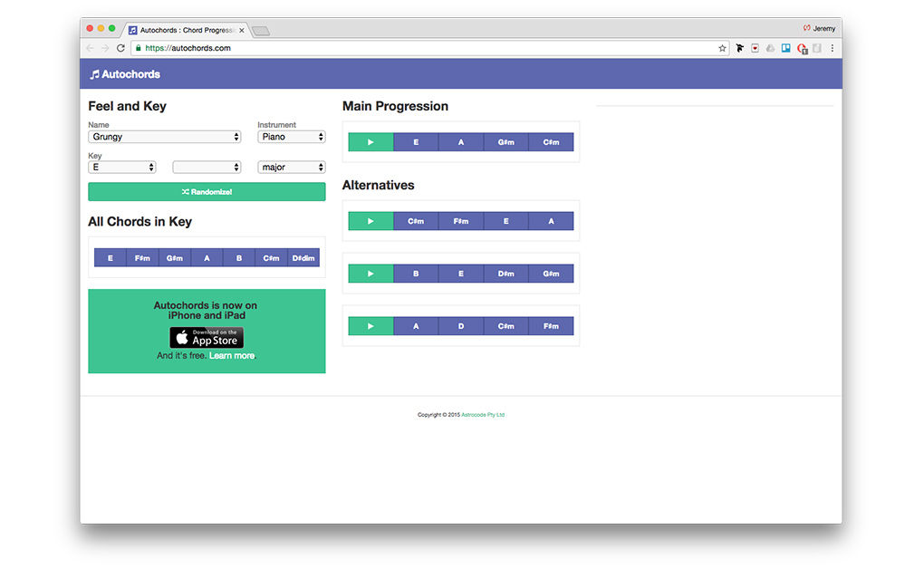Click A chord in Main Progression

(461, 142)
